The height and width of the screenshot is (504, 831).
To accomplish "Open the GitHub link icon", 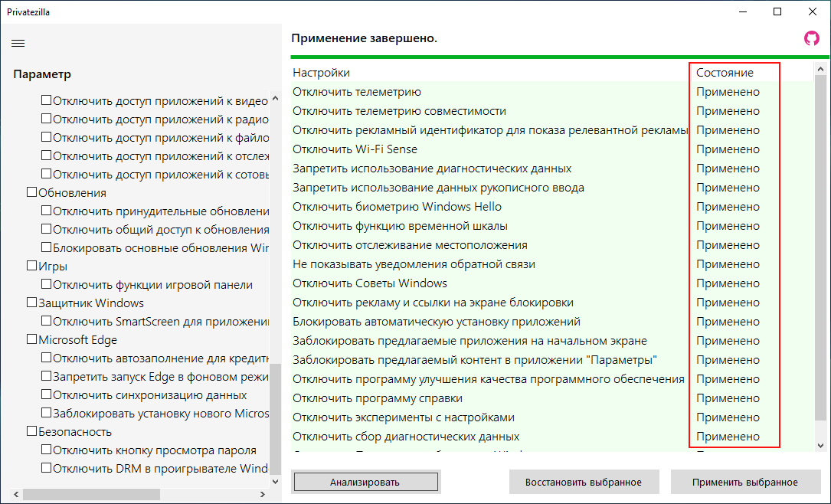I will 811,38.
